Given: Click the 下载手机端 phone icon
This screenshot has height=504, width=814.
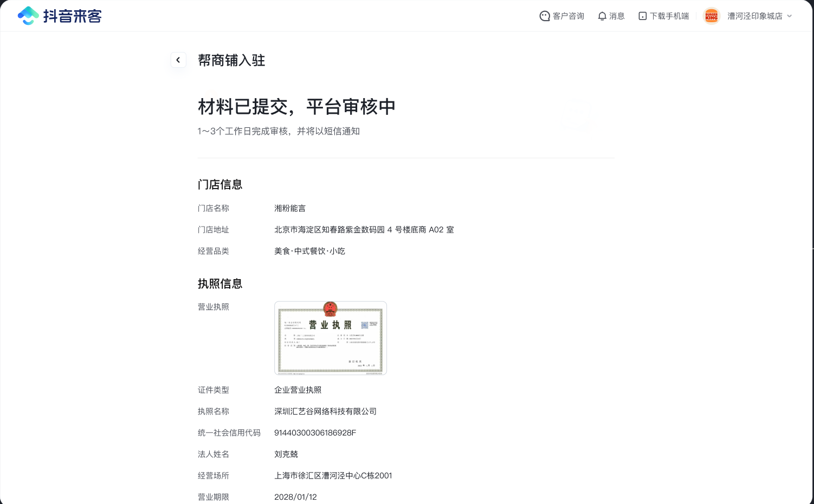Looking at the screenshot, I should (642, 16).
